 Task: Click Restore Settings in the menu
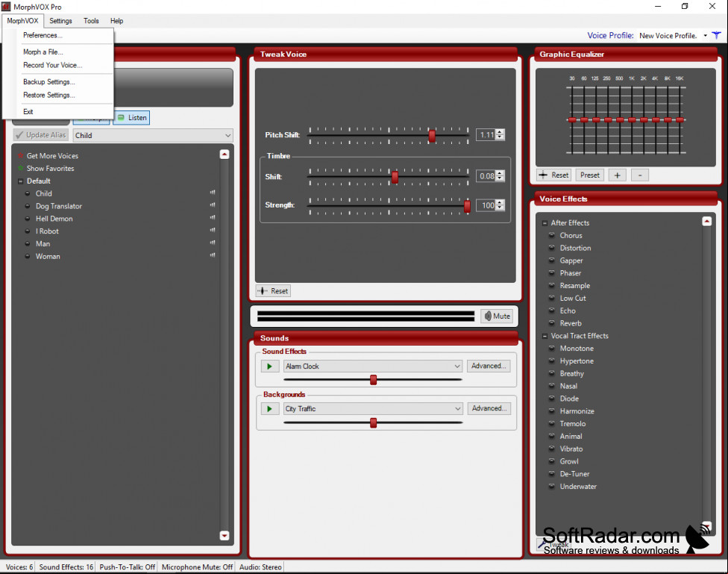(48, 95)
